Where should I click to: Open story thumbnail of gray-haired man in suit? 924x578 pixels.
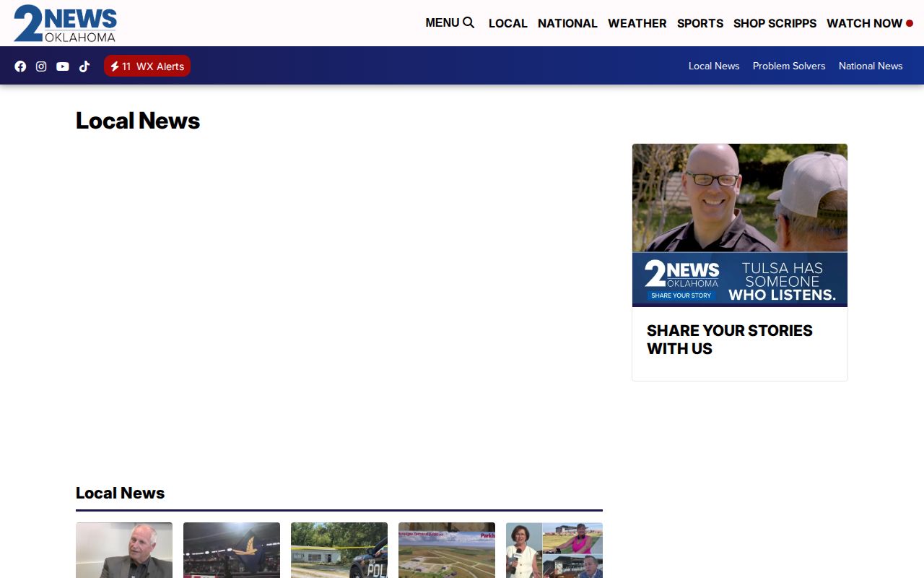124,551
